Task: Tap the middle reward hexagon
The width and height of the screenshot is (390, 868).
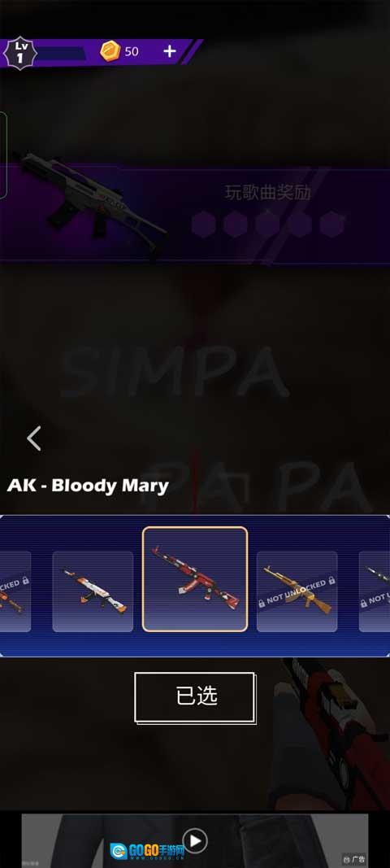Action: [267, 225]
